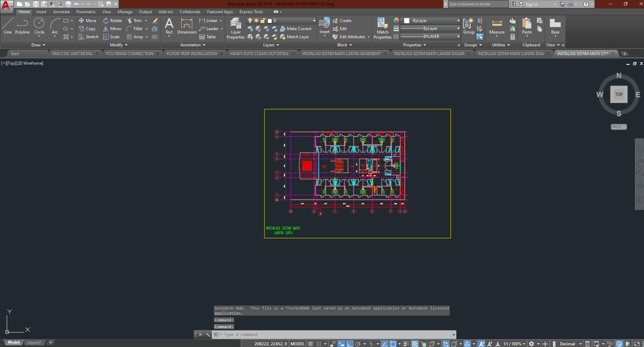The height and width of the screenshot is (347, 644).
Task: Toggle drawing grid display in status bar
Action: [x=310, y=344]
